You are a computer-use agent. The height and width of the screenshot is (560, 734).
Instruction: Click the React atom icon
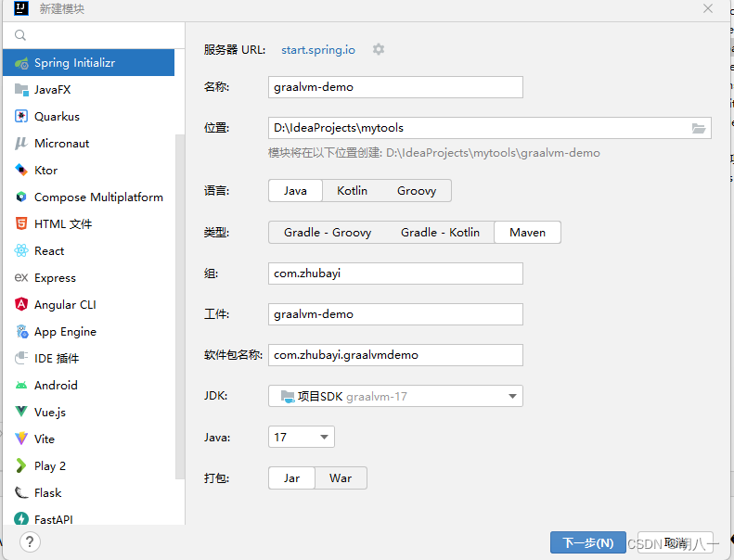point(21,250)
